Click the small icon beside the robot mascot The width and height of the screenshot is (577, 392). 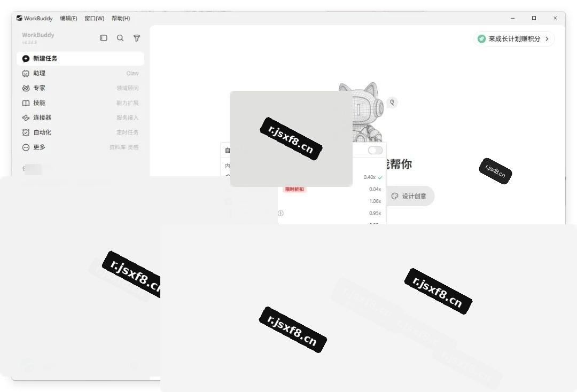tap(392, 102)
